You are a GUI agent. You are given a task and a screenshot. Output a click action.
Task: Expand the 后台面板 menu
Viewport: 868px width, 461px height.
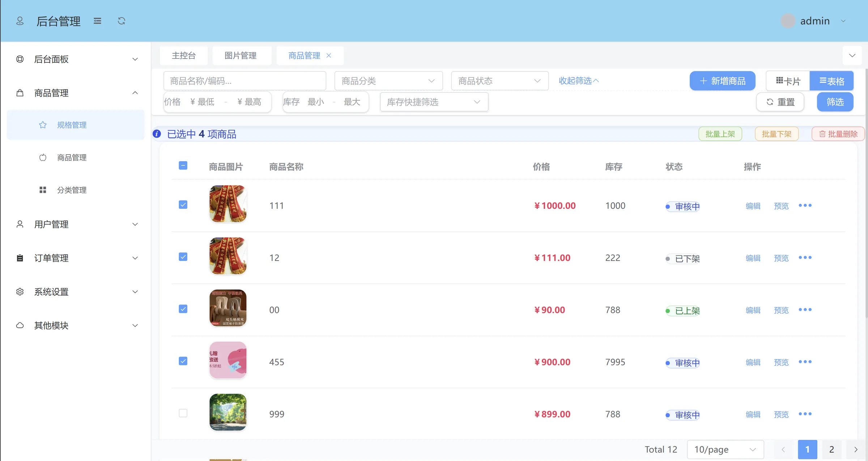[75, 59]
